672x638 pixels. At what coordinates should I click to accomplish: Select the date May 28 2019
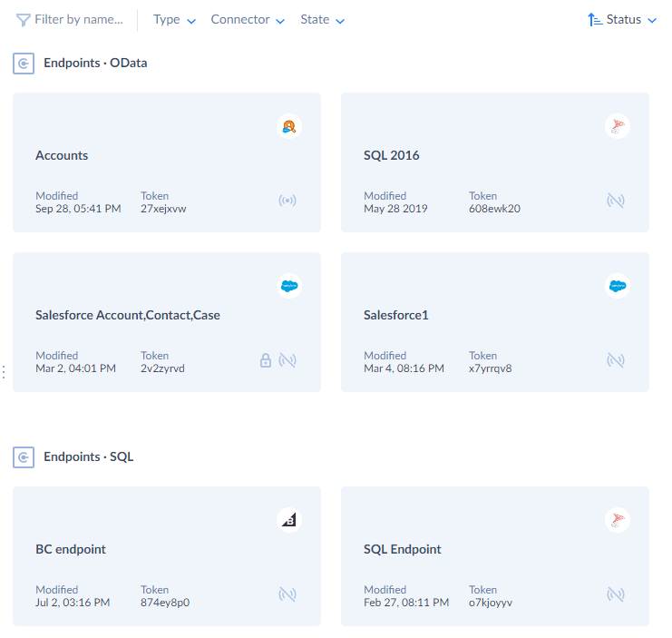pyautogui.click(x=395, y=209)
